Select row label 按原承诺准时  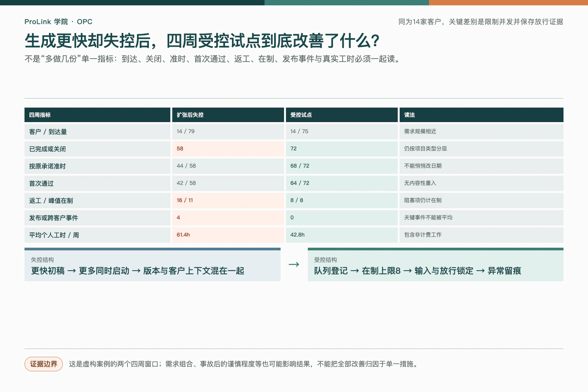[47, 166]
